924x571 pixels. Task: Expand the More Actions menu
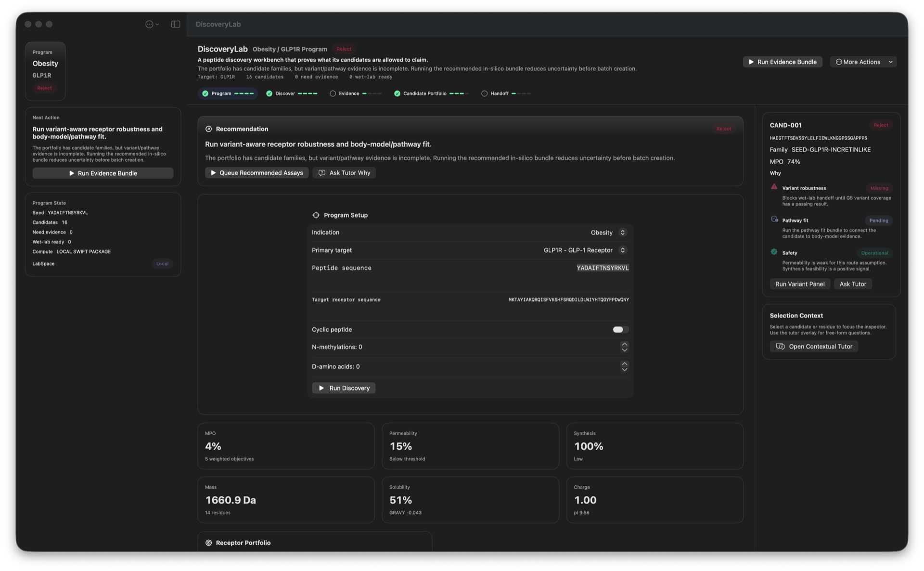863,62
